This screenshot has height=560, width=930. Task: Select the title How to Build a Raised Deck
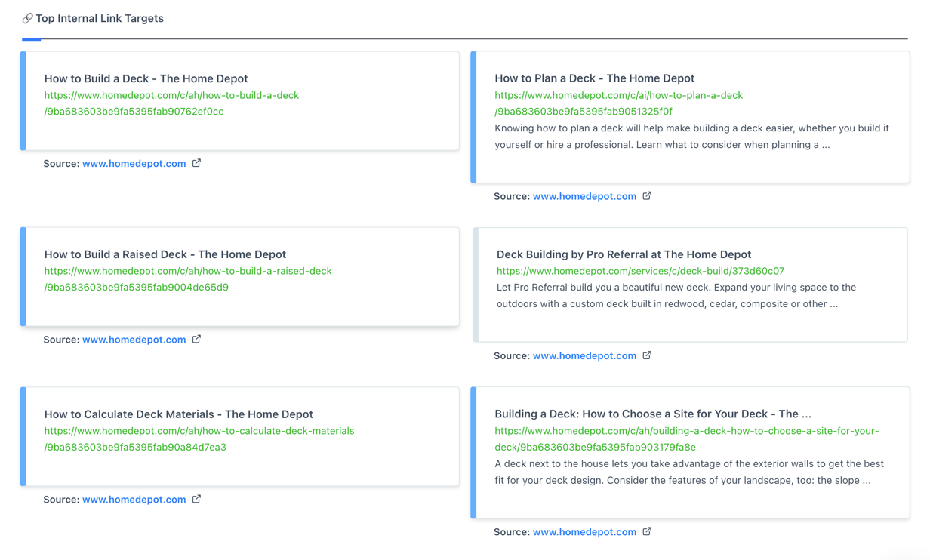pyautogui.click(x=165, y=254)
